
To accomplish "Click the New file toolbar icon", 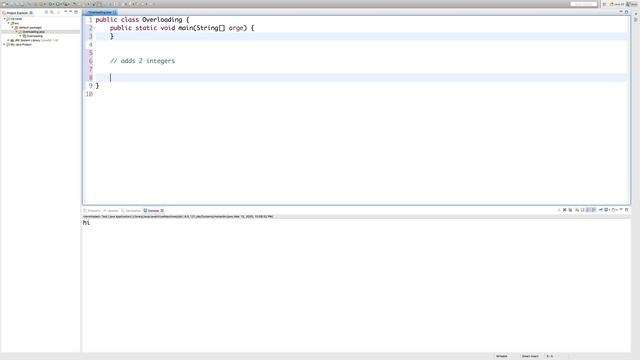I will tap(4, 4).
